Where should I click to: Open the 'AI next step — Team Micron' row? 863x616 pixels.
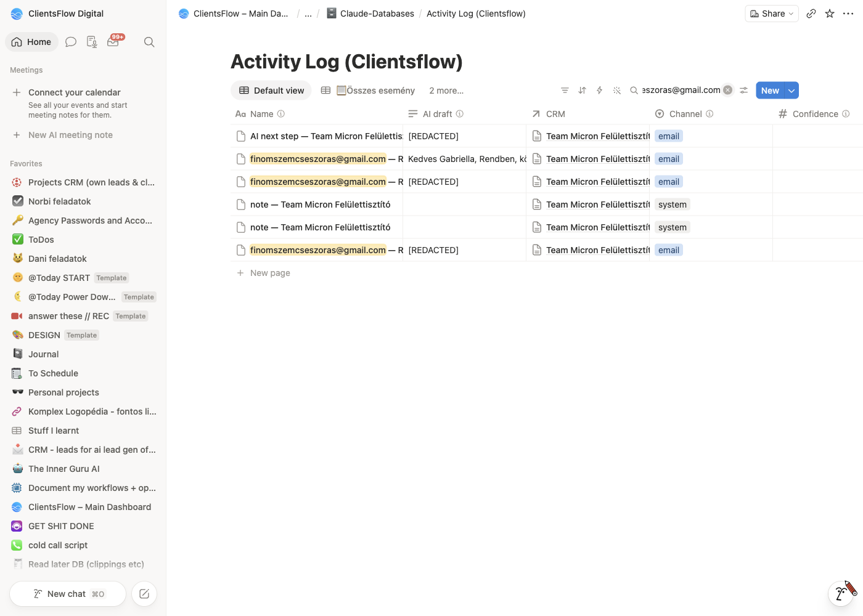click(326, 136)
